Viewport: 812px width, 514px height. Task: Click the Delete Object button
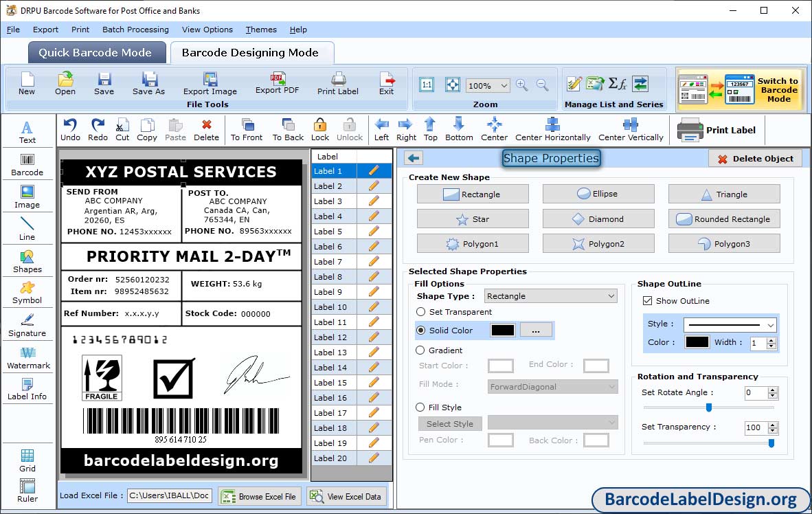pyautogui.click(x=755, y=159)
